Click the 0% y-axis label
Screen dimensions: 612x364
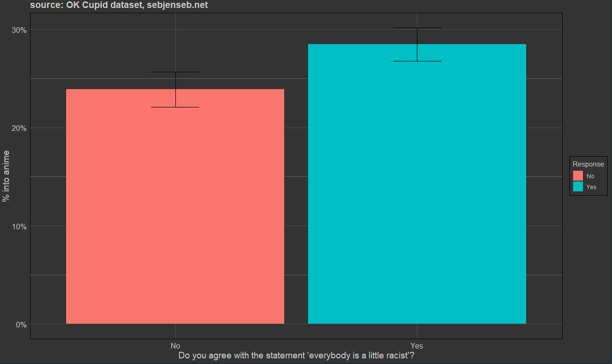click(x=22, y=324)
